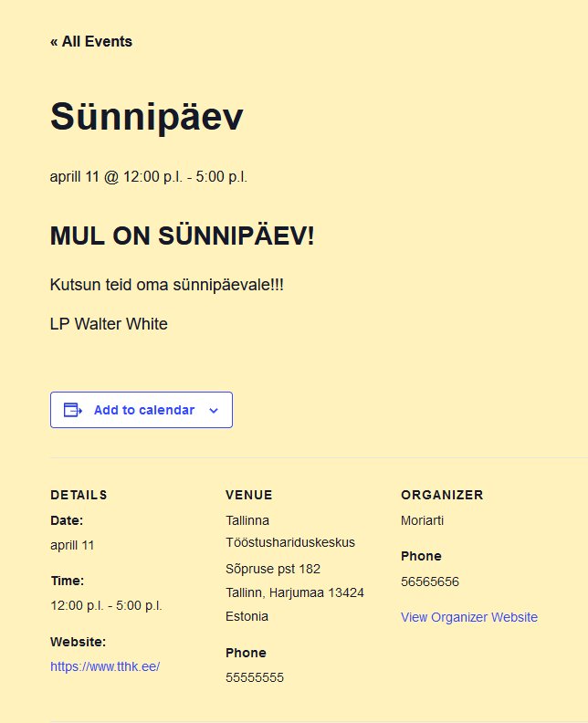Screen dimensions: 588x723
Task: Click the organizer name Moriarti
Action: (x=422, y=520)
